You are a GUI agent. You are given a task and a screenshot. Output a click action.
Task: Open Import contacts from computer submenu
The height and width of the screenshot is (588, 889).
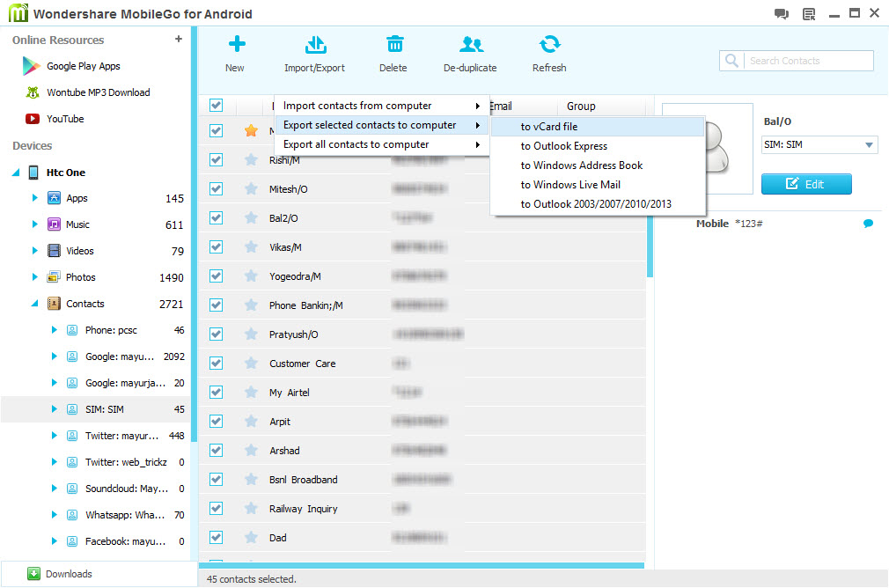pyautogui.click(x=382, y=106)
